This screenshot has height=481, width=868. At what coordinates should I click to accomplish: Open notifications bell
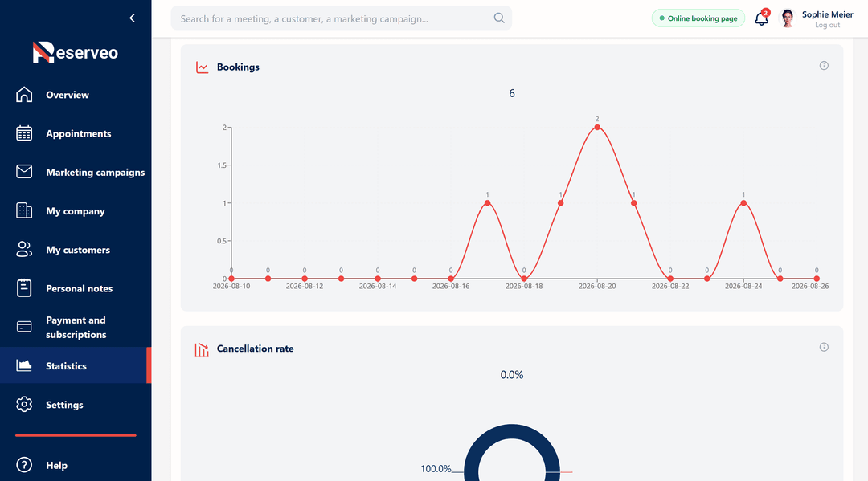[x=761, y=18]
